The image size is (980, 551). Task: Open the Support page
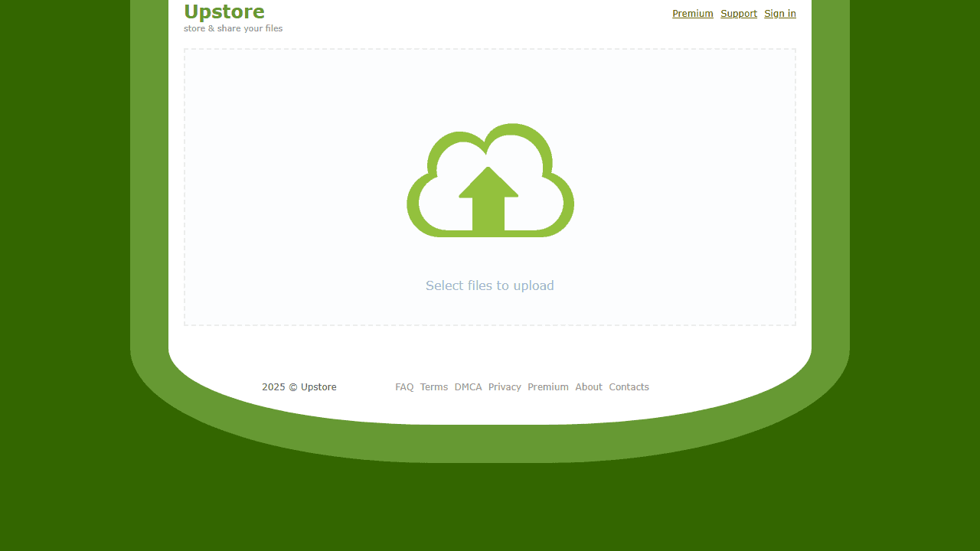pyautogui.click(x=738, y=13)
